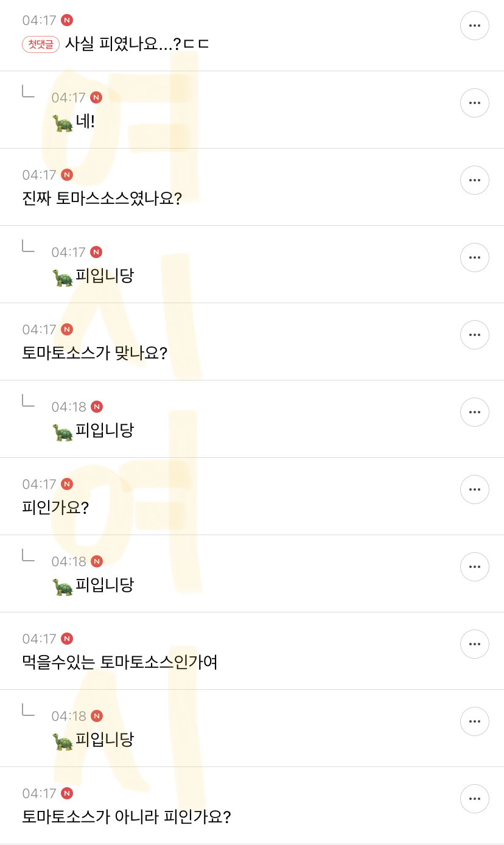Click the red "첫댓글" badge
This screenshot has height=845, width=504.
[41, 44]
